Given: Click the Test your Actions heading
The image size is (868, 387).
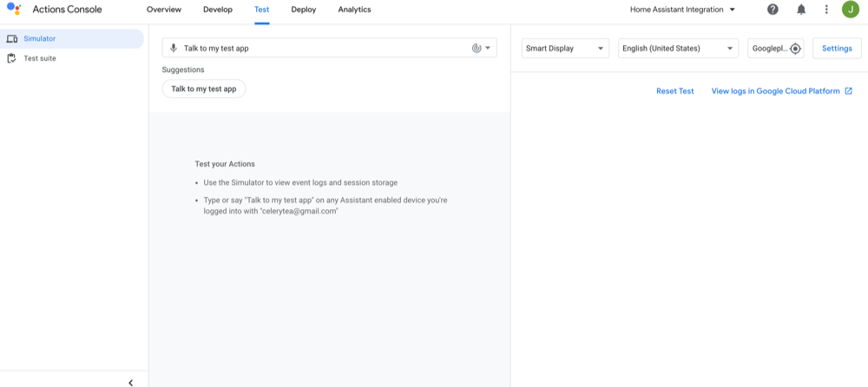Looking at the screenshot, I should [225, 164].
